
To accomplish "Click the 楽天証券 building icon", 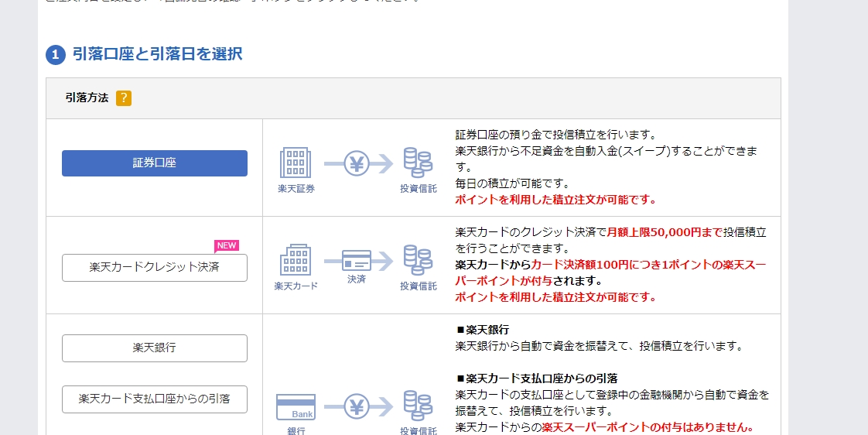I will [x=296, y=163].
